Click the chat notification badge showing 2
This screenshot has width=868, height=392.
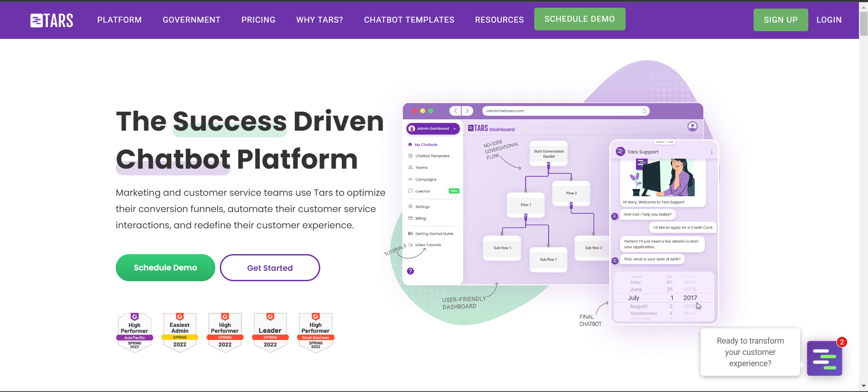point(842,342)
